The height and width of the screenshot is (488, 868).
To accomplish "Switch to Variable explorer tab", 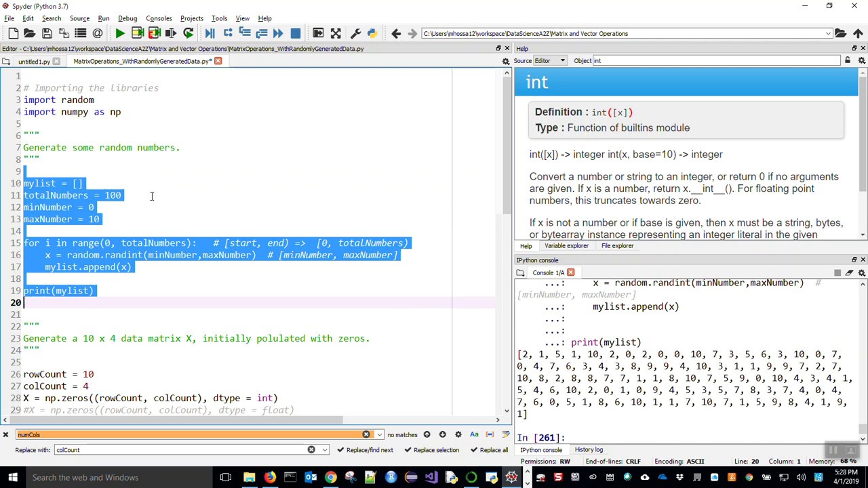I will click(x=566, y=246).
